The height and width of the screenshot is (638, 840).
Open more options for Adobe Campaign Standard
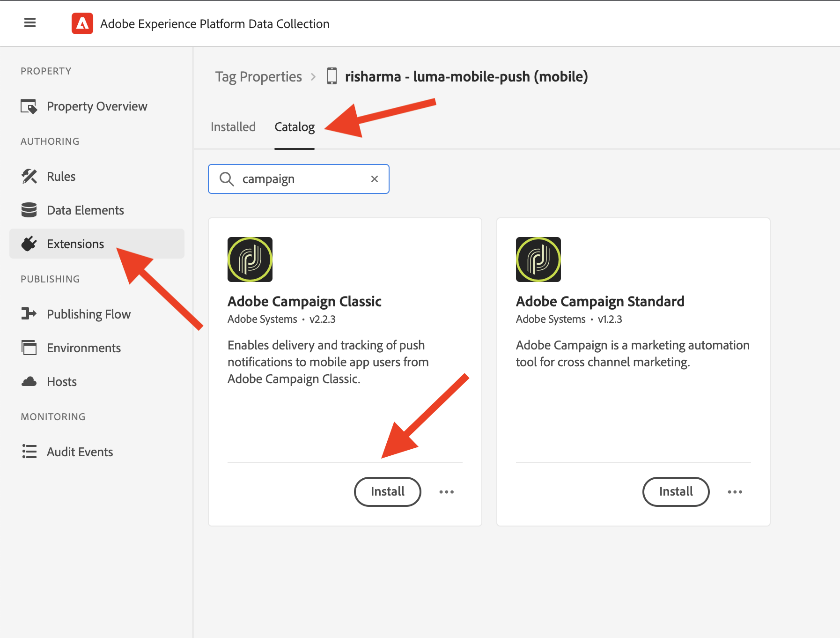[x=735, y=492]
